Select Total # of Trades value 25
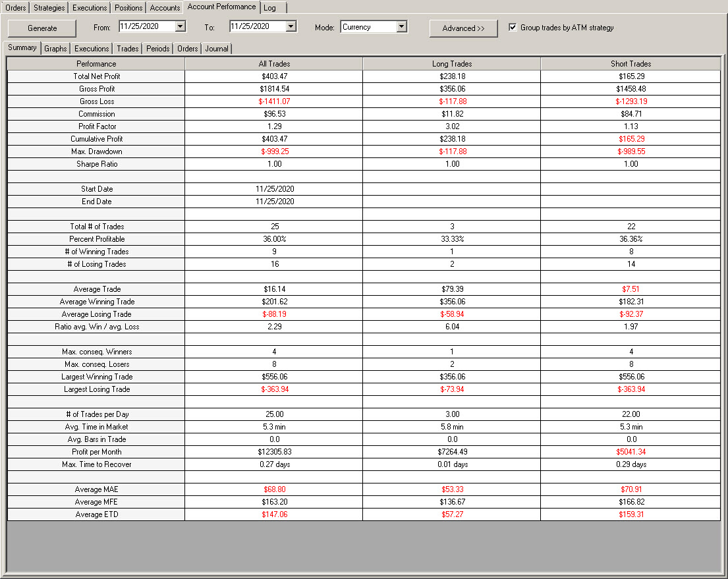 [x=275, y=227]
